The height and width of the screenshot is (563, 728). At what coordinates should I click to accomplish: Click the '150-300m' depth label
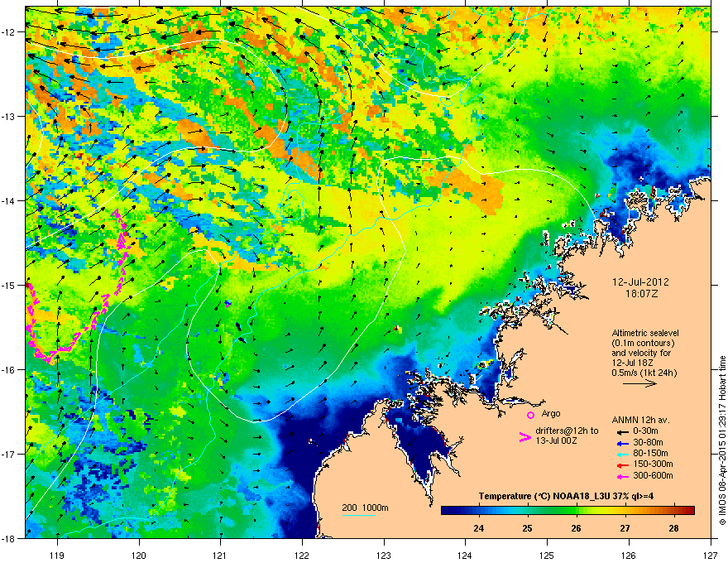(653, 464)
